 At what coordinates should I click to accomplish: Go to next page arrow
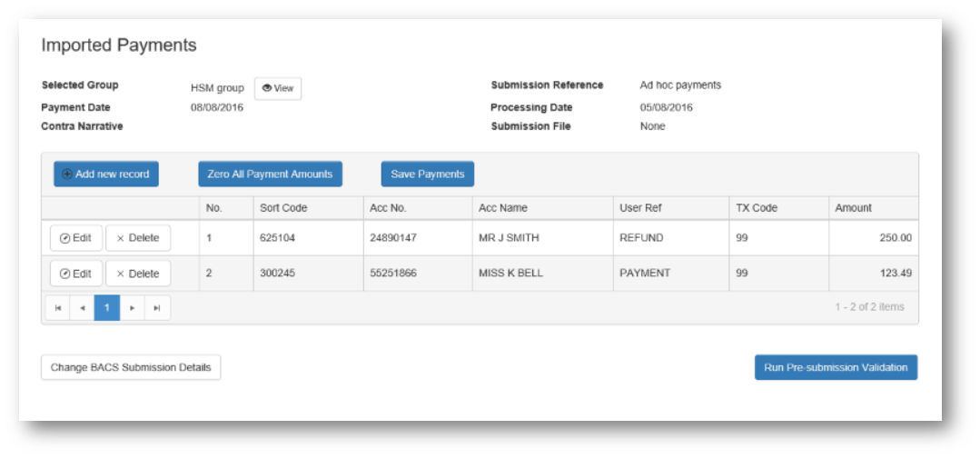133,308
